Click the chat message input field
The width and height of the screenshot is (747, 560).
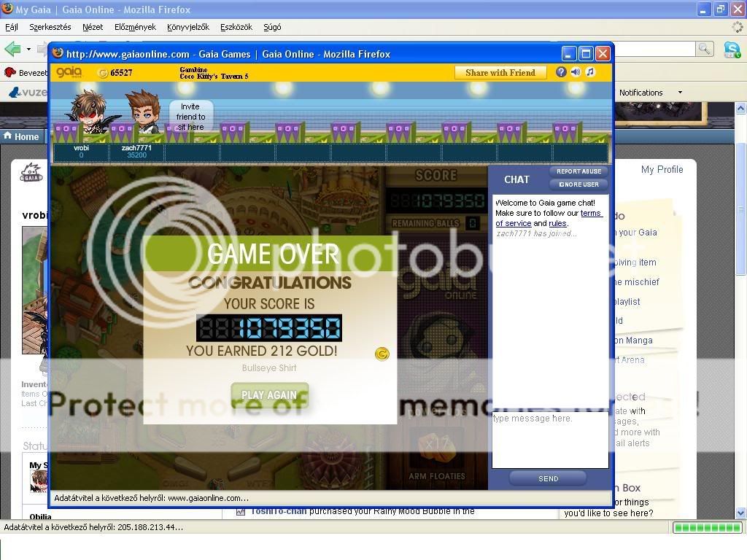550,440
